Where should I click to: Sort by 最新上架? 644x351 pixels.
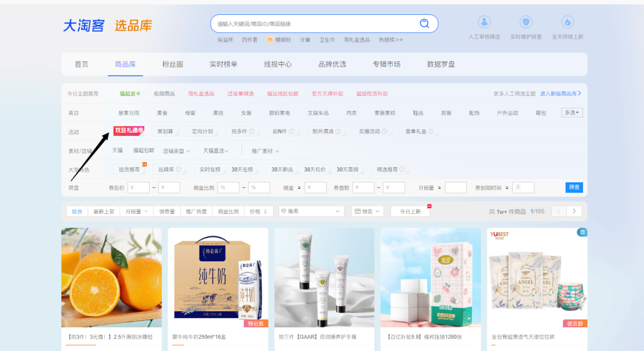point(104,212)
